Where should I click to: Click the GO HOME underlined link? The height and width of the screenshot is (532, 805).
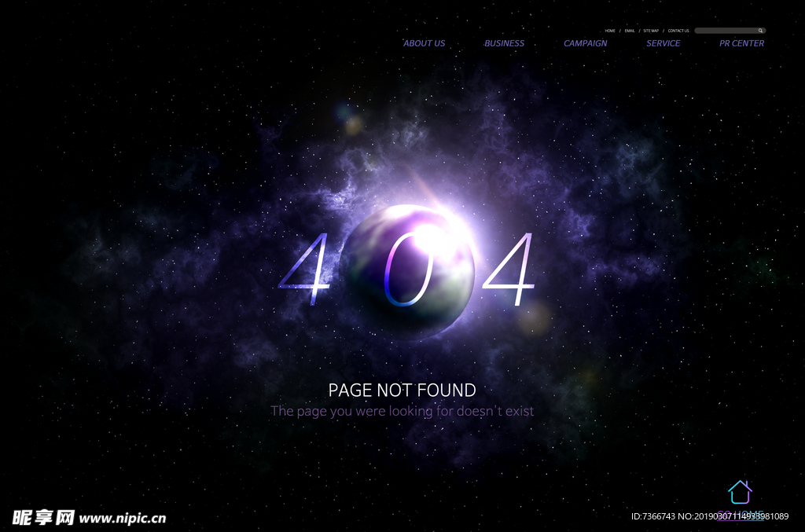click(x=741, y=515)
